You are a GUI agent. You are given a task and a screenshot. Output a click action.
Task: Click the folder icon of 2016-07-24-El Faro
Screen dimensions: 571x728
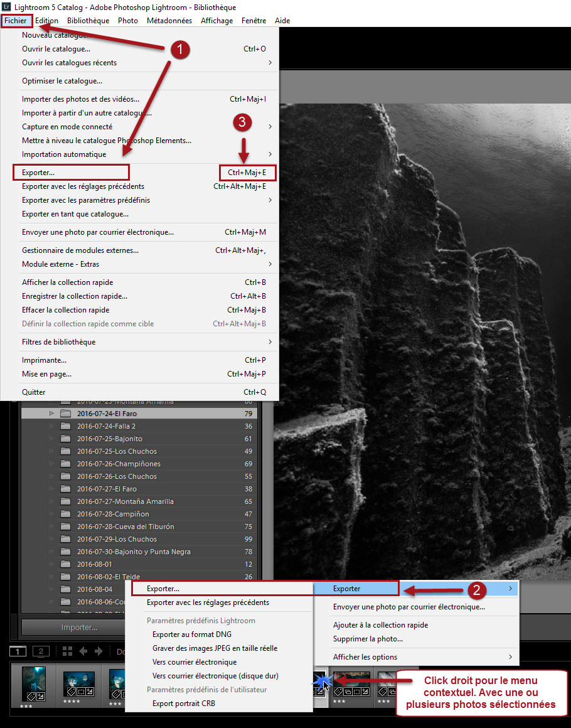(x=65, y=413)
